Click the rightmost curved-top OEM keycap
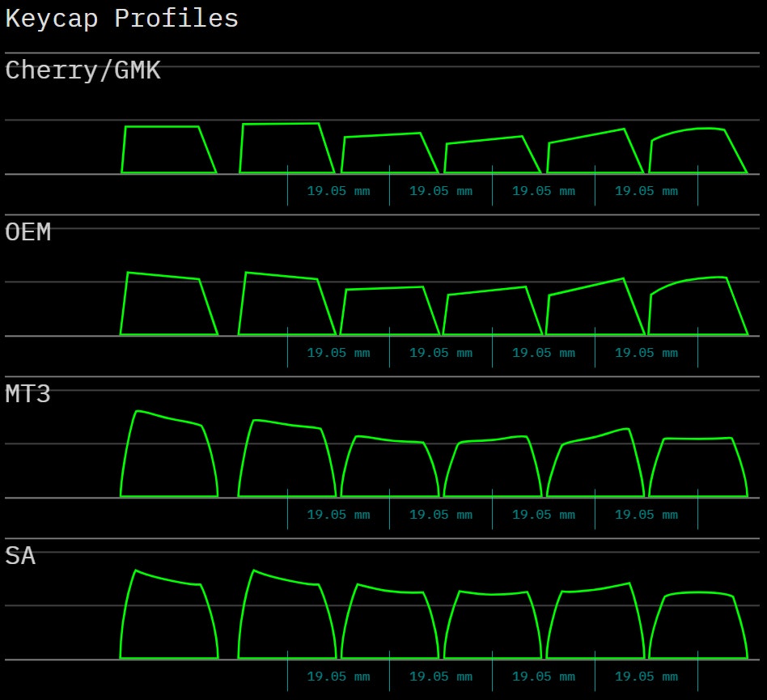767x700 pixels. [x=697, y=308]
